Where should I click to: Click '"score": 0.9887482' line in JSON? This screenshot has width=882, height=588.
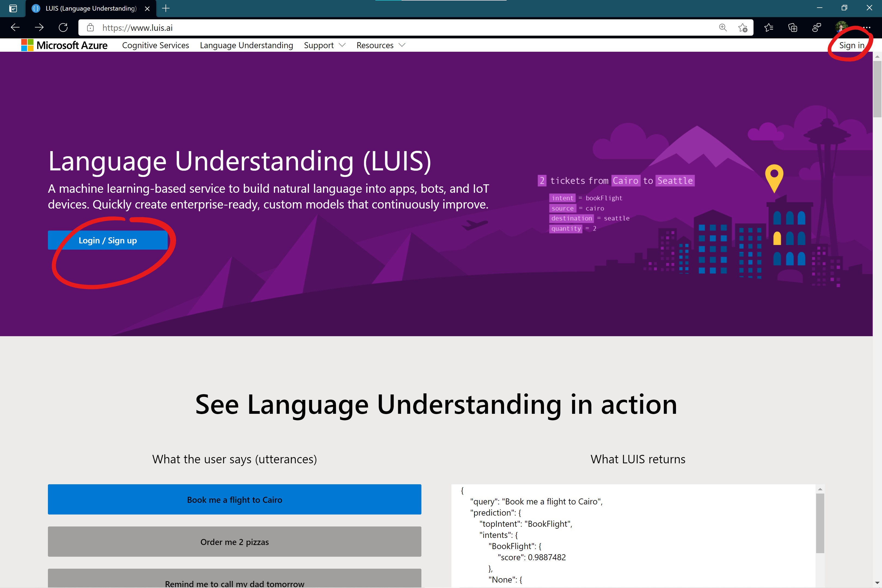(x=532, y=557)
